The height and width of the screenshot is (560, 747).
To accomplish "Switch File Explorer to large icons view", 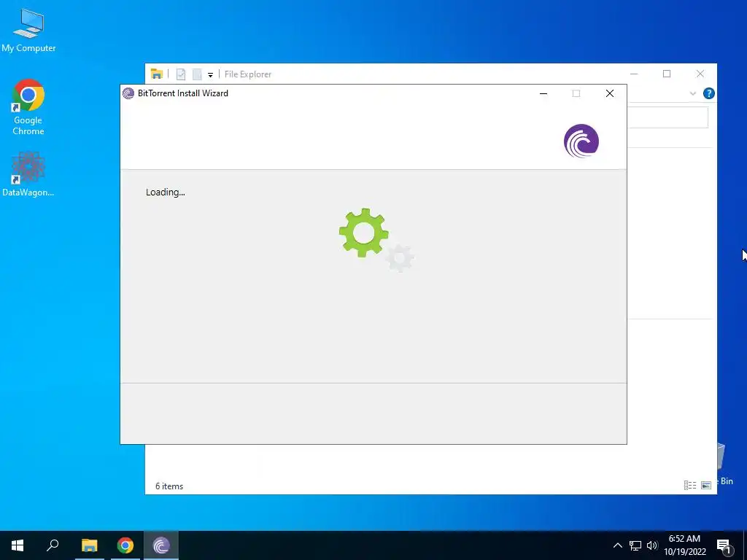I will [706, 485].
